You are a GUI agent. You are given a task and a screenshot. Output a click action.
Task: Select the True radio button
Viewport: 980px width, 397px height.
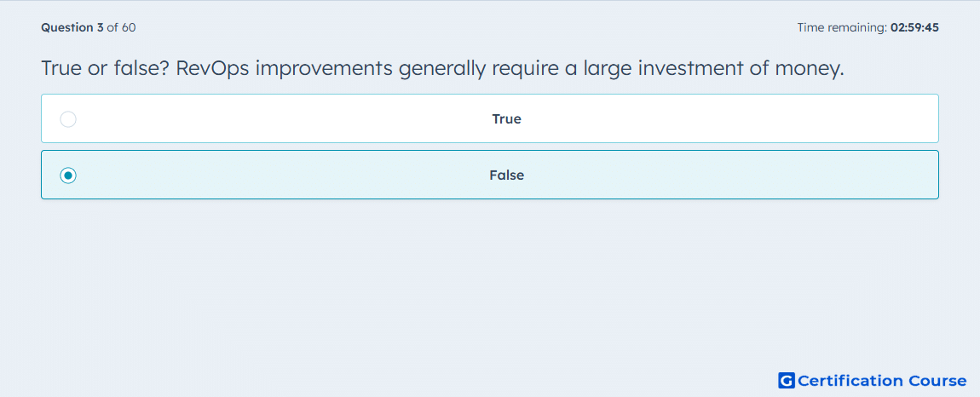[68, 118]
